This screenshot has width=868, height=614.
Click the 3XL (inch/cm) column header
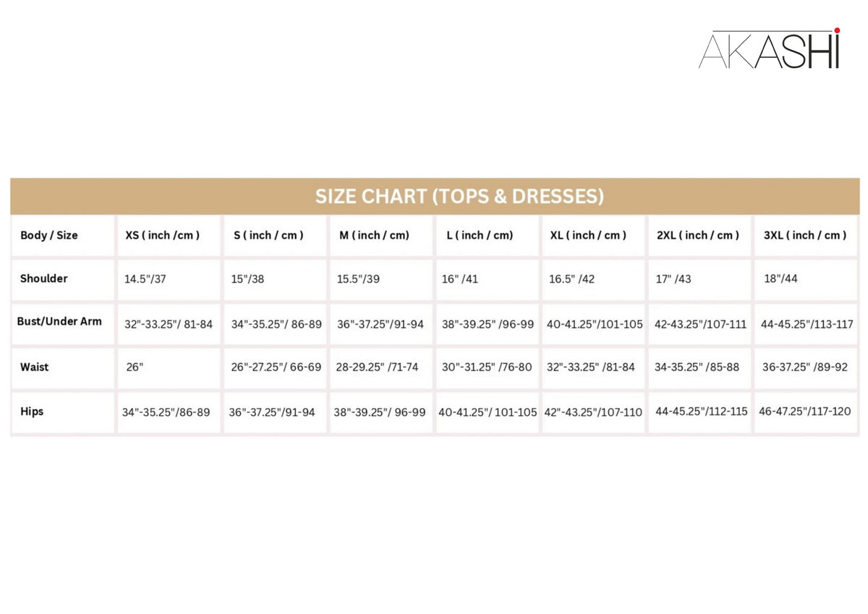point(805,235)
